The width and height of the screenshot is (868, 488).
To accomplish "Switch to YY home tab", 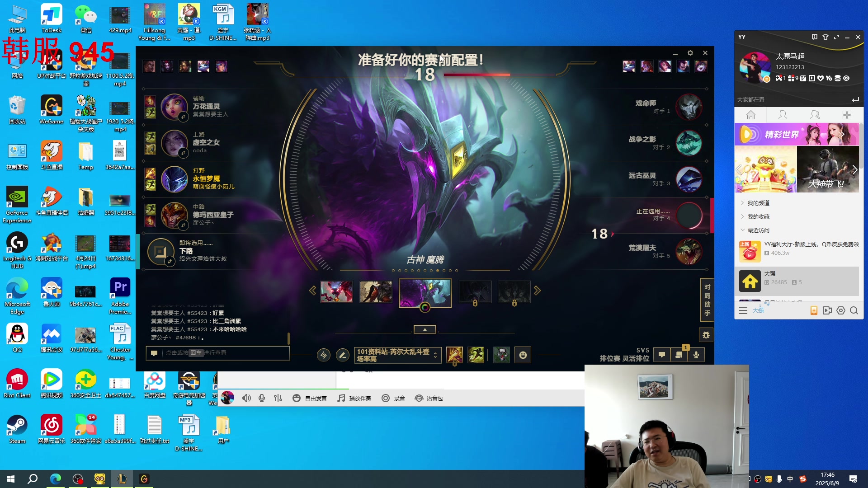I will [x=751, y=115].
